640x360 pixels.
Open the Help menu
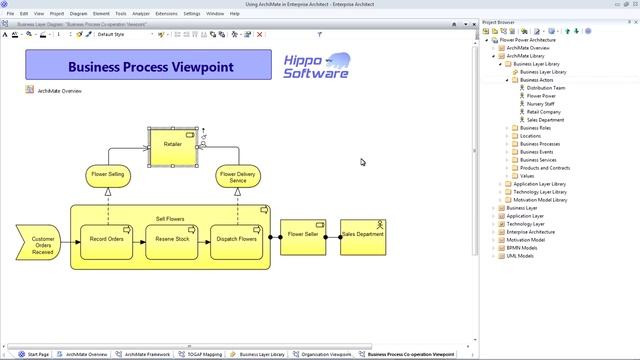click(x=235, y=13)
